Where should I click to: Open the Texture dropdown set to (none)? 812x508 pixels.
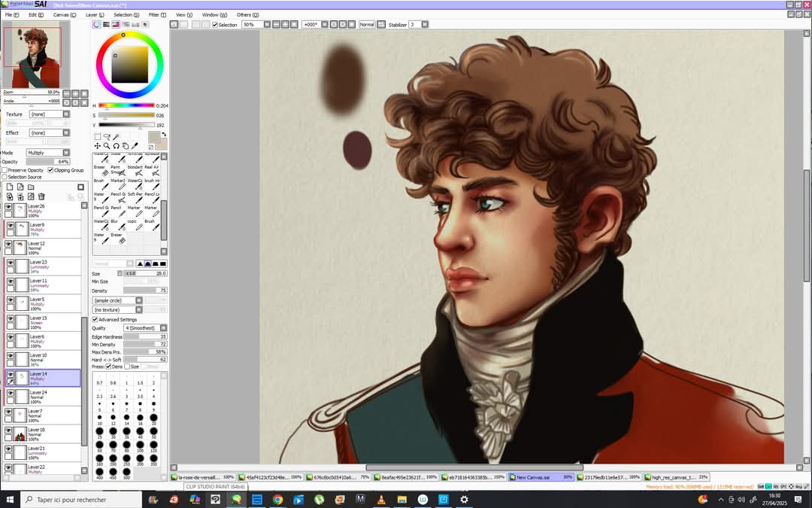pyautogui.click(x=47, y=114)
